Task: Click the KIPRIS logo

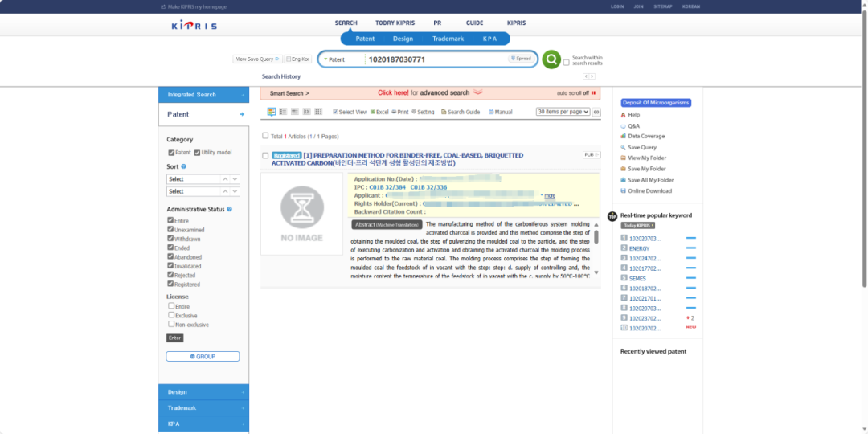Action: (x=194, y=26)
